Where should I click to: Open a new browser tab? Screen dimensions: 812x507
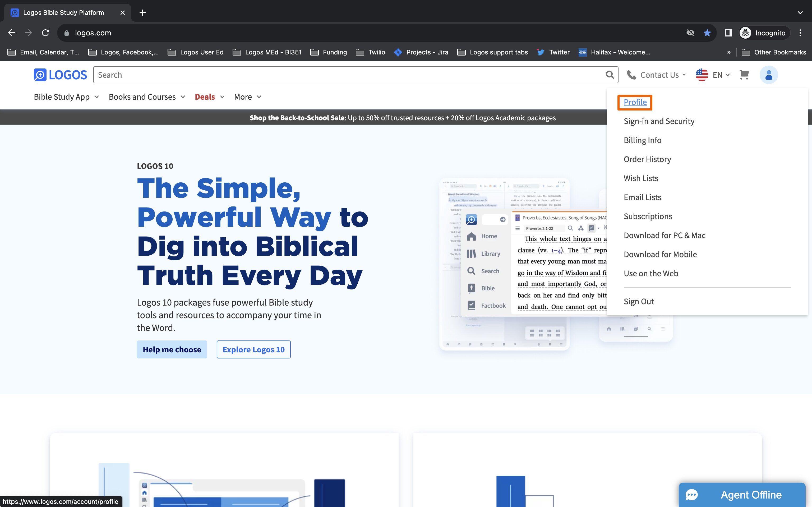click(142, 12)
